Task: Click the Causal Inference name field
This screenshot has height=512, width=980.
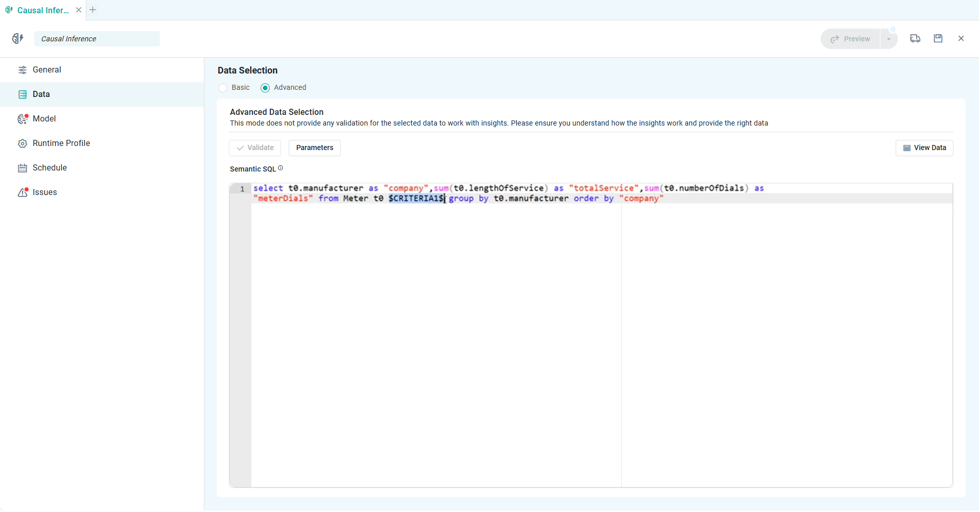Action: 97,39
